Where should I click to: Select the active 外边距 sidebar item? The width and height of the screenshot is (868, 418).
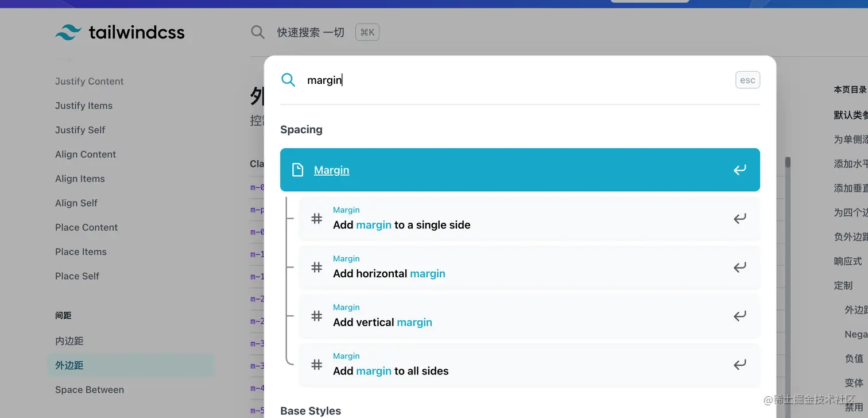(131, 365)
